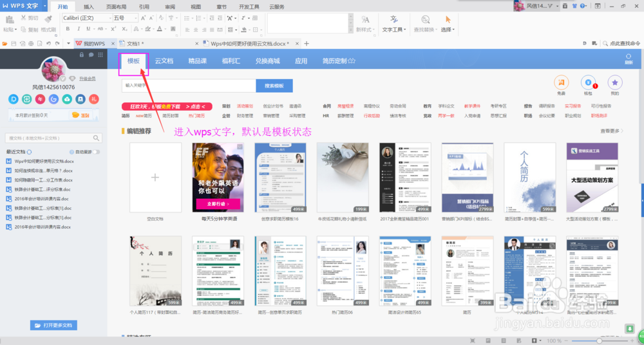Open the 插入 ribbon tab
The image size is (644, 345).
88,7
